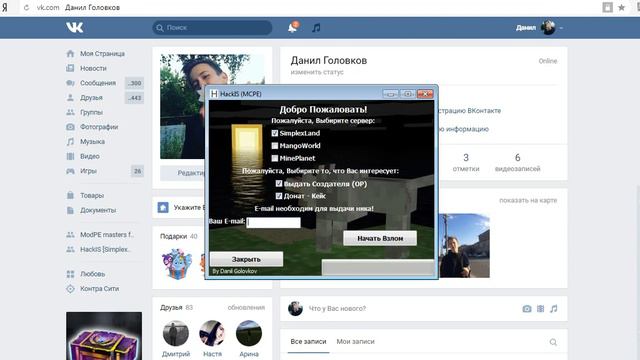This screenshot has width=640, height=360.
Task: Uncheck the SimplexLand server checkbox
Action: pos(275,133)
